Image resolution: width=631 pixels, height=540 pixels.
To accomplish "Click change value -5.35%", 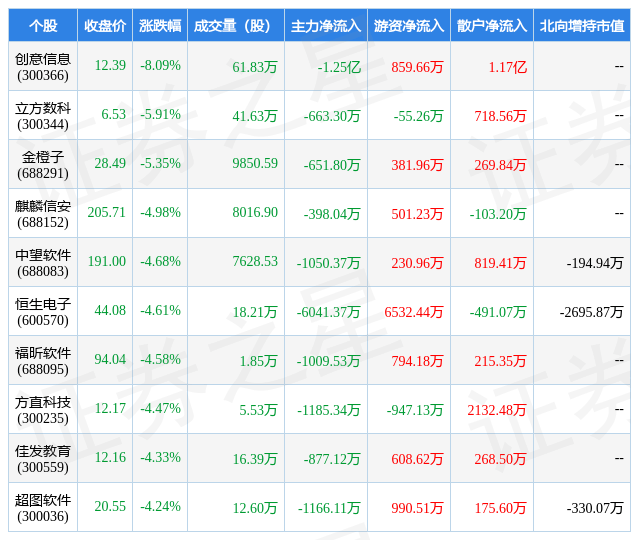I will pyautogui.click(x=160, y=163).
